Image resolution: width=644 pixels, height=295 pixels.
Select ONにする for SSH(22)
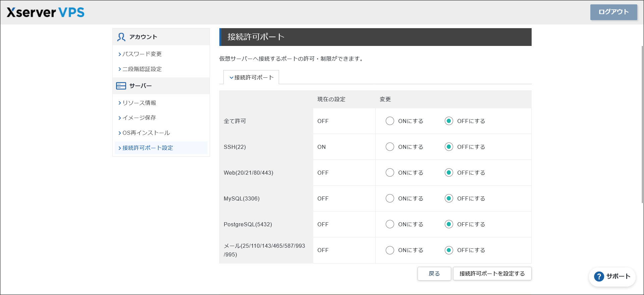(x=390, y=147)
